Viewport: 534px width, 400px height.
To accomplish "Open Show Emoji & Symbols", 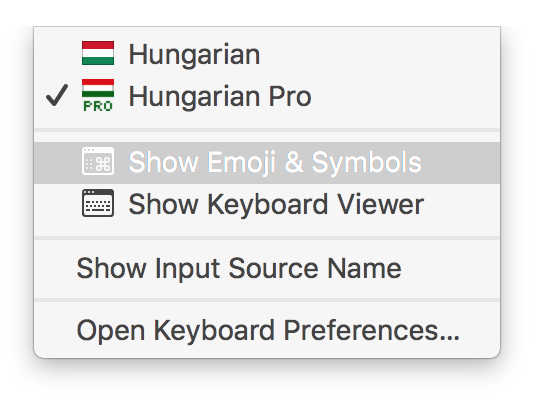I will tap(267, 163).
